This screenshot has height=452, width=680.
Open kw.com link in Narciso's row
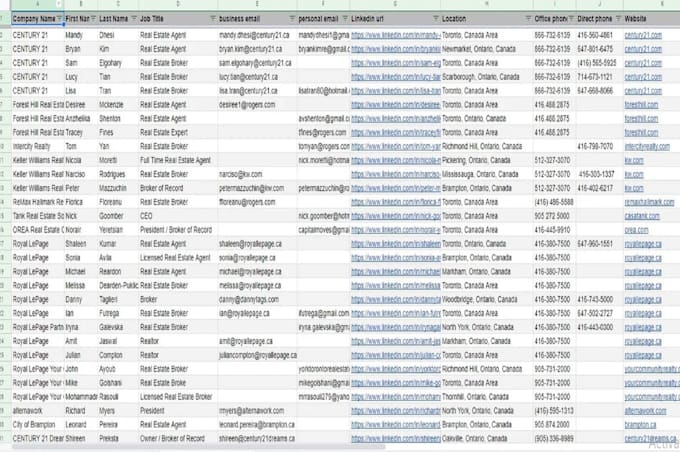[x=634, y=174]
